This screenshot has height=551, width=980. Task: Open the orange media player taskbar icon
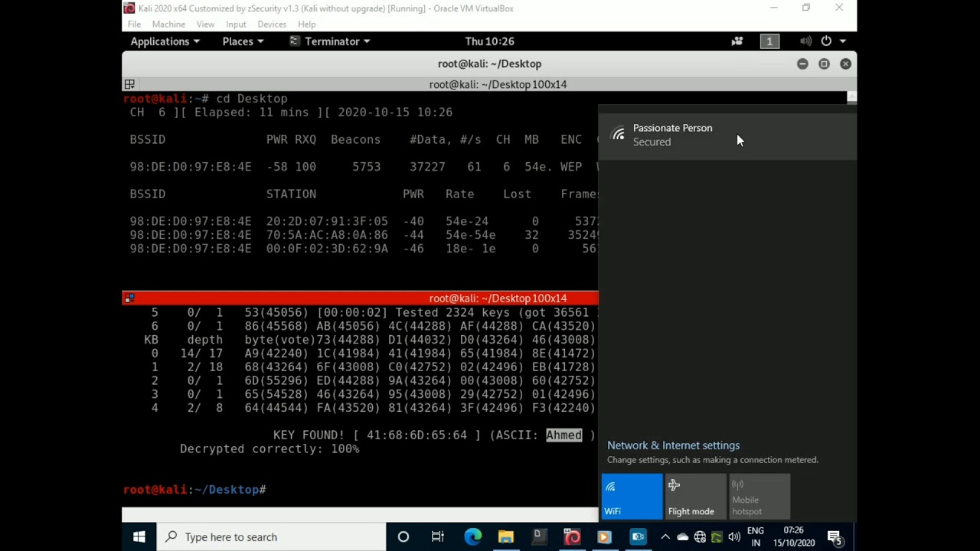point(605,537)
